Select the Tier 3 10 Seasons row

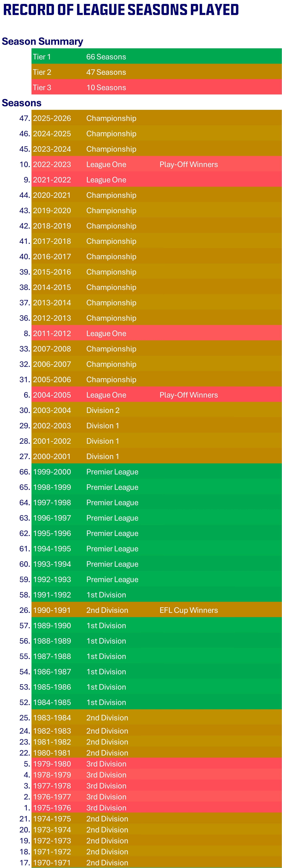point(157,87)
